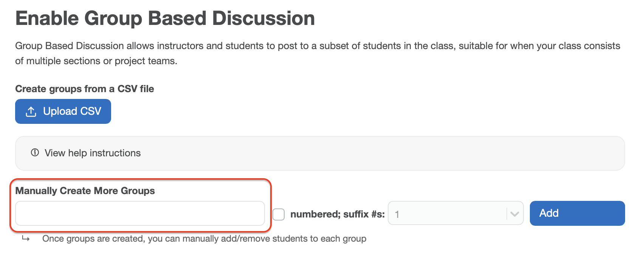Click the chevron arrow in the suffix dropdown
The image size is (644, 256).
coord(514,214)
